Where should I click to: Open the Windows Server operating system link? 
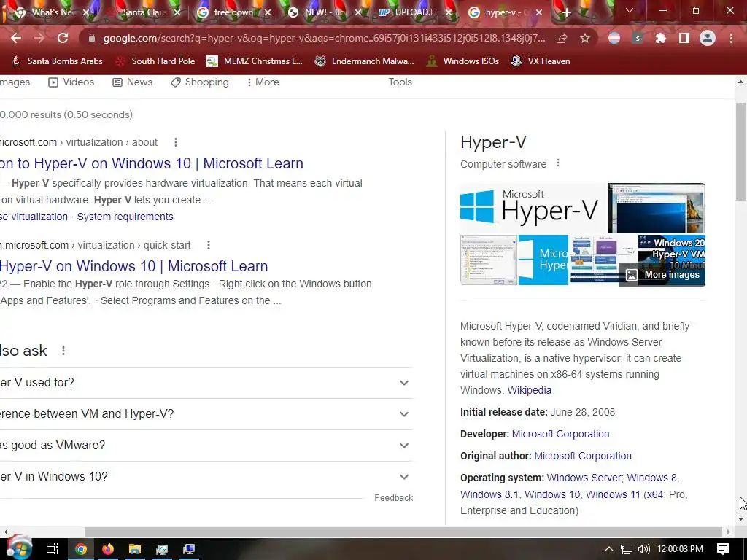pyautogui.click(x=584, y=478)
